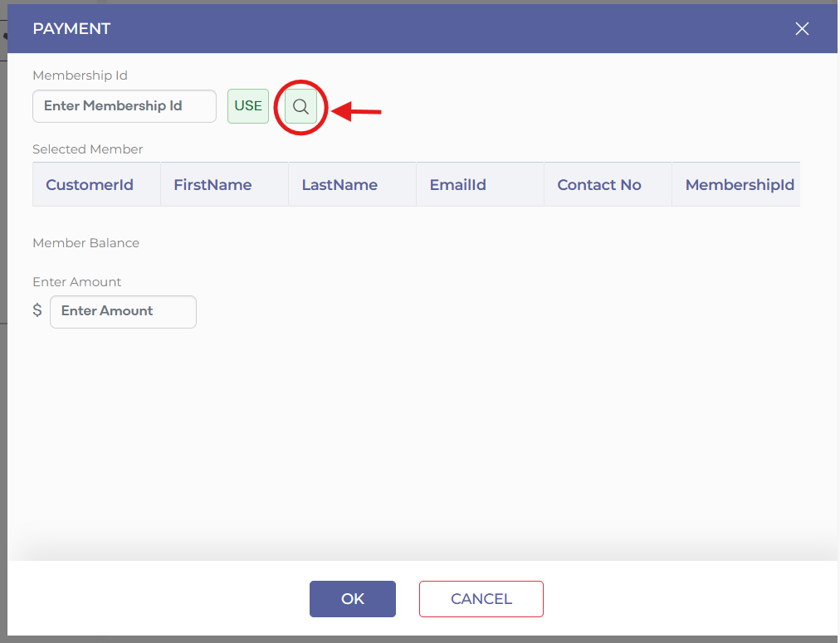Sort by the LastName column header
The width and height of the screenshot is (840, 643).
(x=339, y=185)
